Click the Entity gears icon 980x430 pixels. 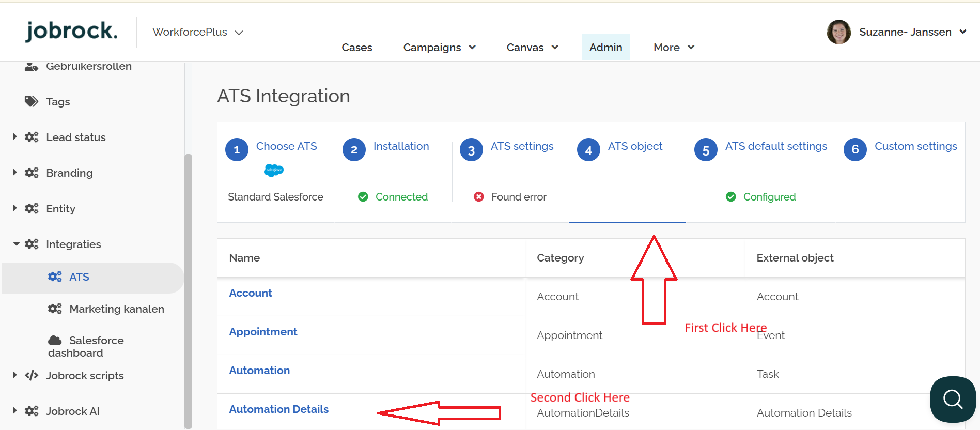click(32, 208)
